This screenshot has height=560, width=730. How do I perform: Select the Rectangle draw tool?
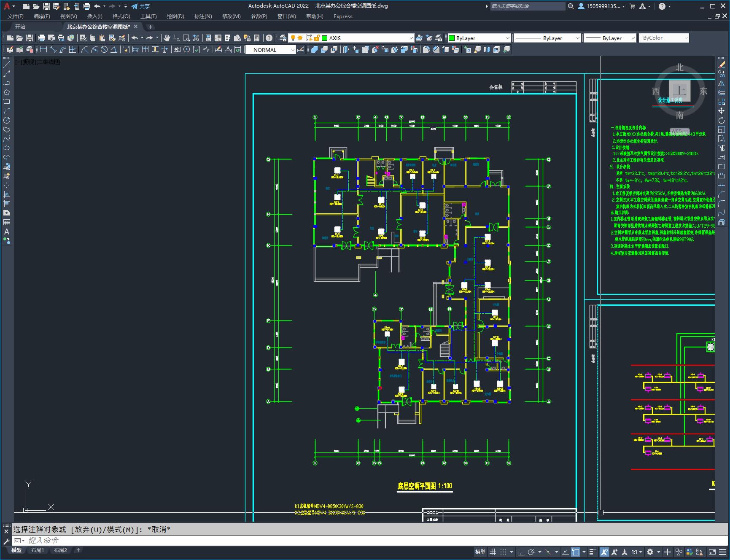tap(7, 102)
